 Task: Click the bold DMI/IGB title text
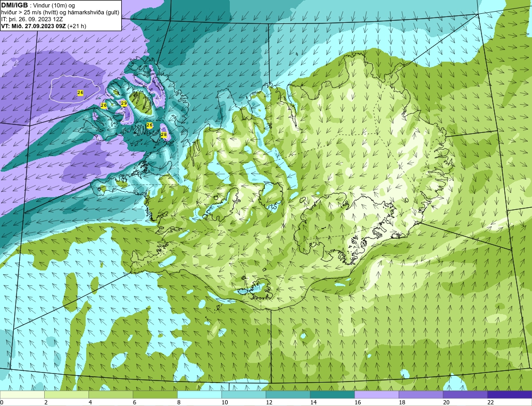[x=14, y=5]
